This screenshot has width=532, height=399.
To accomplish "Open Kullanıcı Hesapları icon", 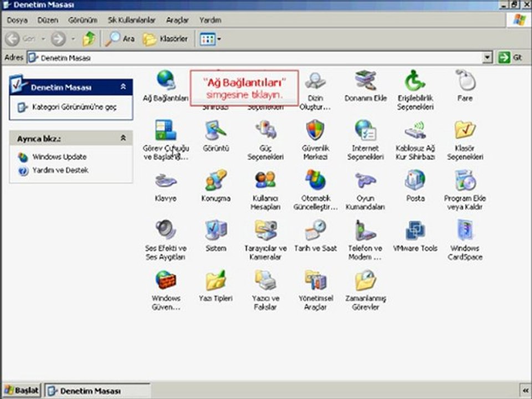I will click(x=265, y=180).
